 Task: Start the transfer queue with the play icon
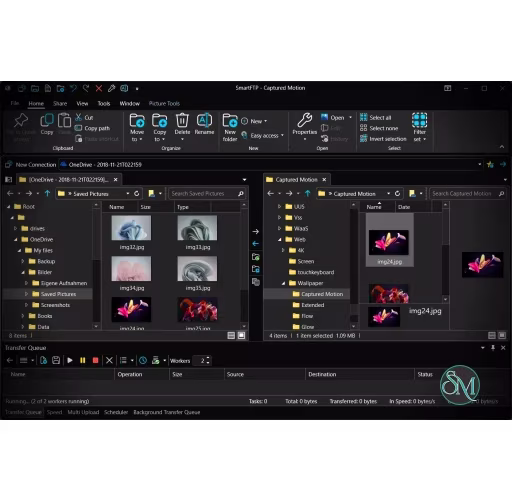point(70,360)
